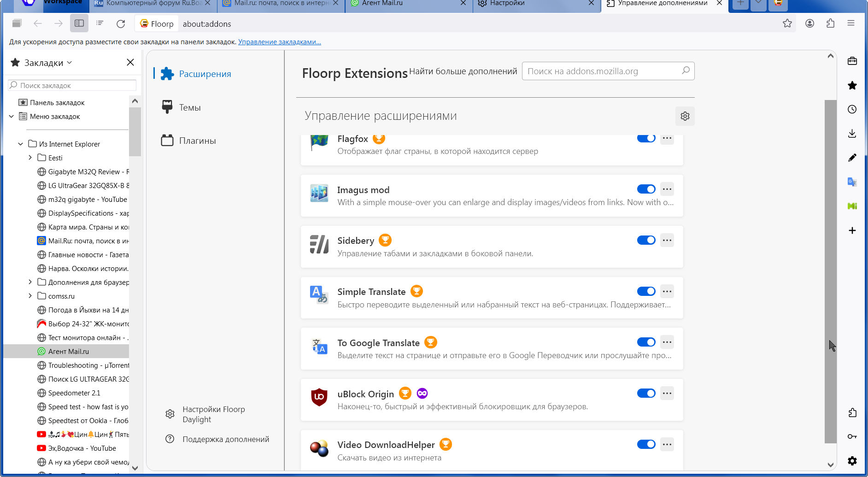The width and height of the screenshot is (868, 477).
Task: Open the tab list lines icon in toolbar
Action: (x=100, y=23)
